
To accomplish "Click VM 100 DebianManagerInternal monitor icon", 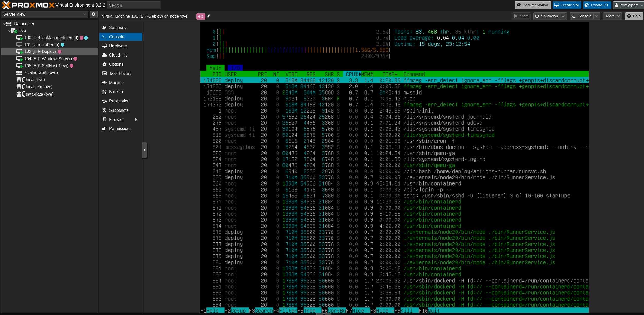I will pos(20,38).
